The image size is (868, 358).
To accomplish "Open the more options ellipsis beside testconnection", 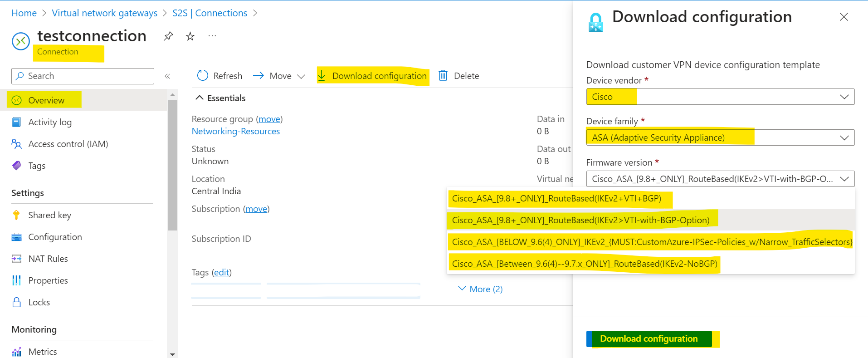I will point(212,36).
